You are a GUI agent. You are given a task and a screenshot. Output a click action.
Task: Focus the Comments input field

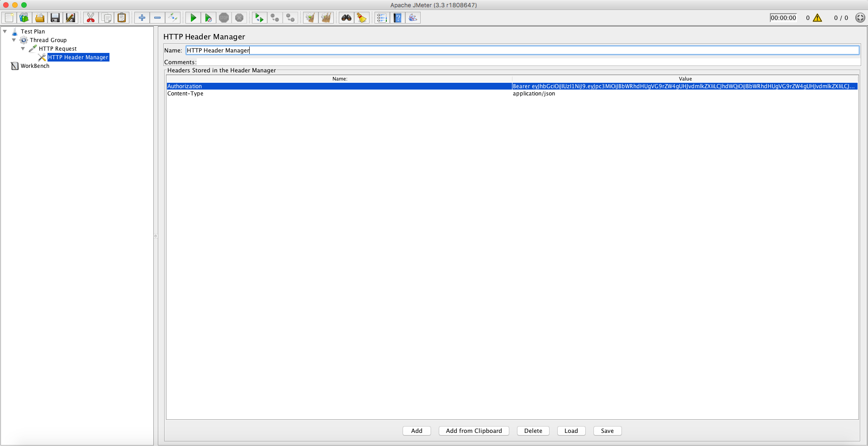click(x=528, y=62)
